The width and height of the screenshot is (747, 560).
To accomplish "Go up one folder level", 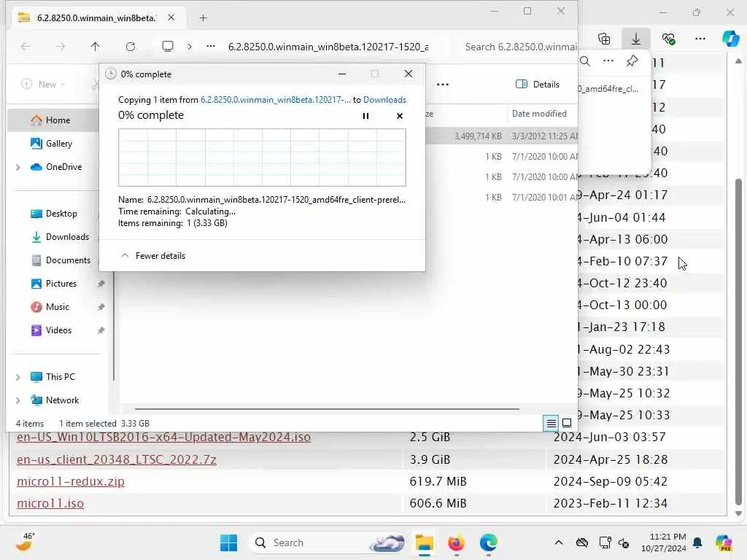I will (96, 46).
